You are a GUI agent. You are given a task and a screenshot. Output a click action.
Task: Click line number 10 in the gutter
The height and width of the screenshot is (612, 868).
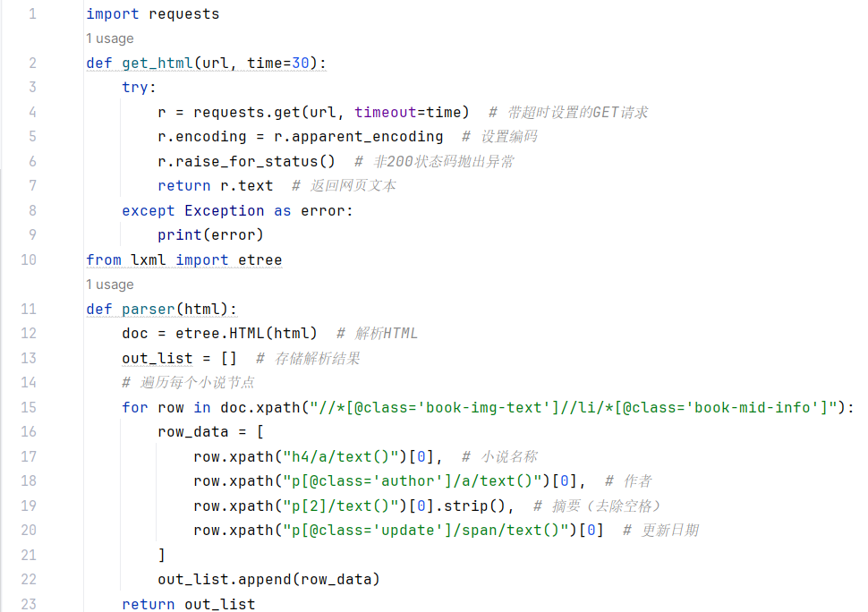pos(29,259)
